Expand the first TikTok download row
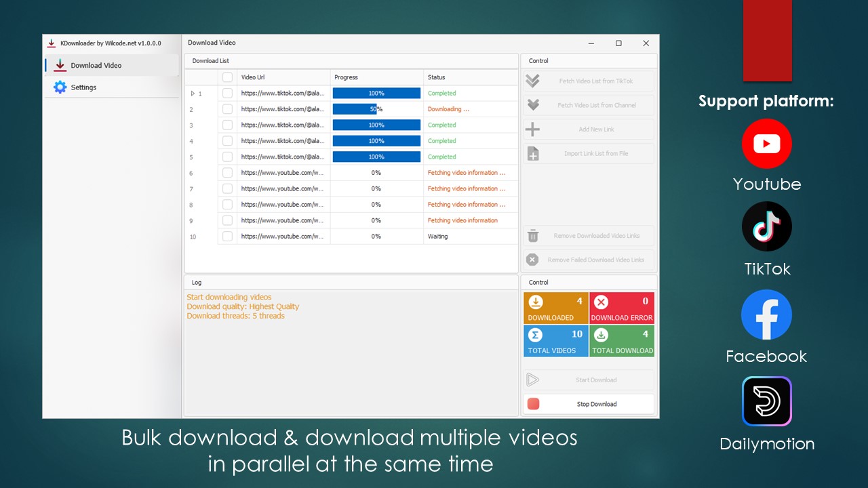The width and height of the screenshot is (868, 488). coord(191,93)
